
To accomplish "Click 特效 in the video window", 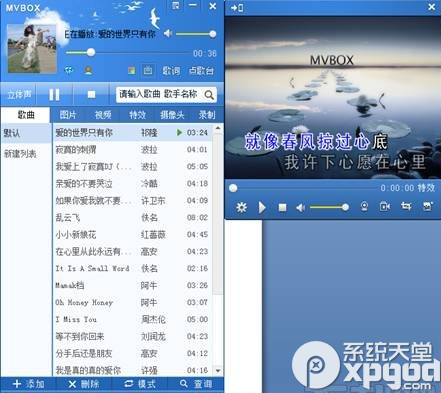I will tap(426, 188).
